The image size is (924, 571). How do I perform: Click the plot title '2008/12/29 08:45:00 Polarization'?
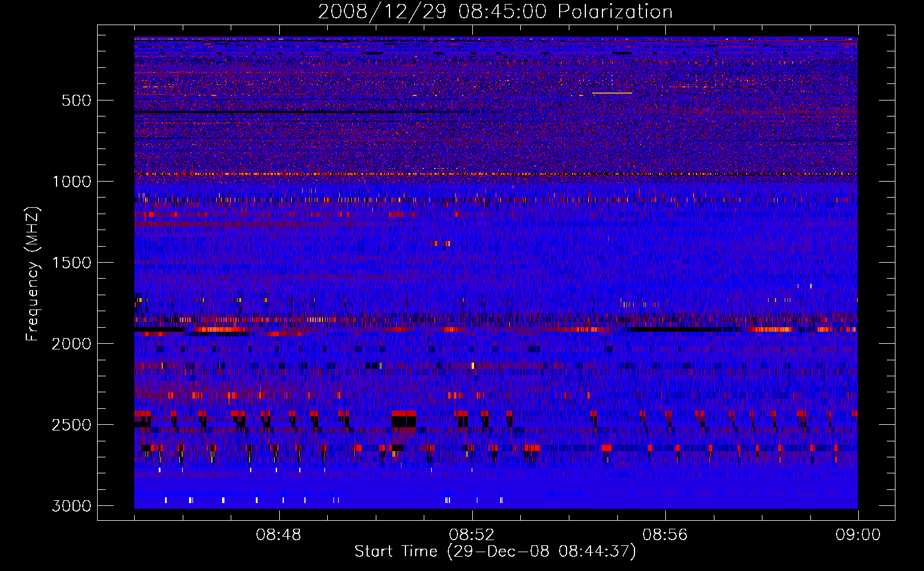tap(495, 11)
